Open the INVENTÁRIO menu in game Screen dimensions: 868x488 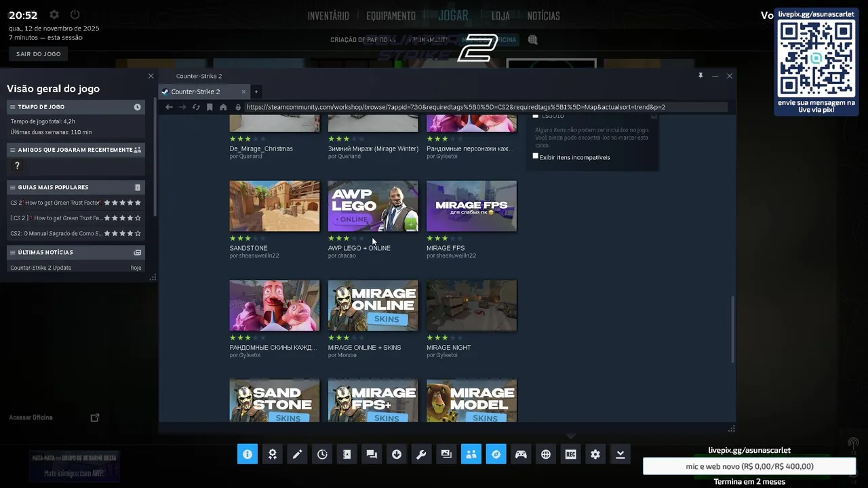point(328,16)
